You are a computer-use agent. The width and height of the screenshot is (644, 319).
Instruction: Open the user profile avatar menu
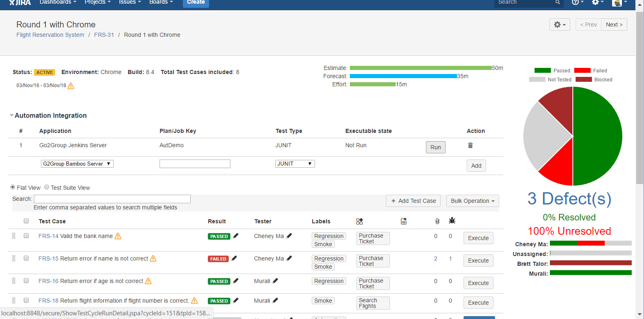point(619,2)
